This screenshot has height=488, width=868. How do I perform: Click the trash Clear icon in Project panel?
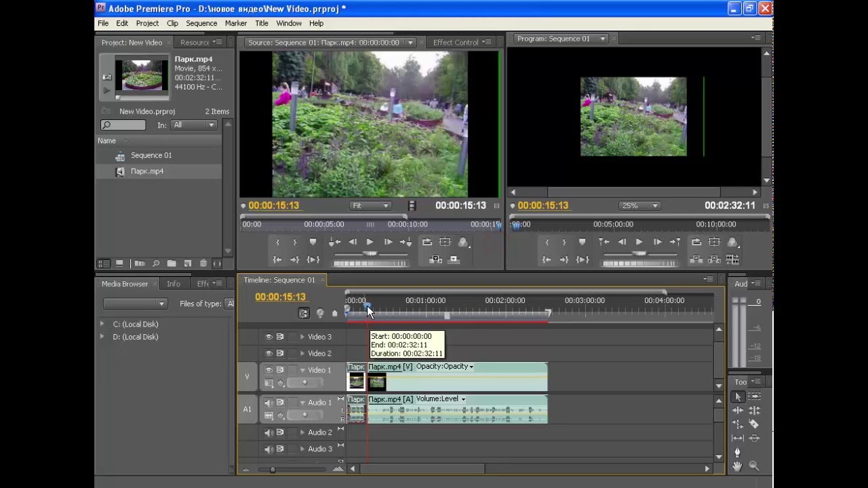click(203, 263)
